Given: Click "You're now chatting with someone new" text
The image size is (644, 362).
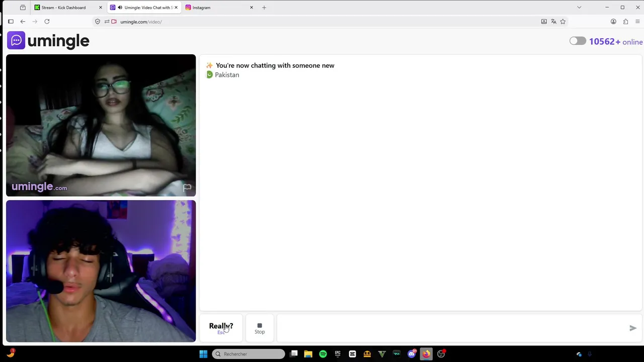Looking at the screenshot, I should pos(275,65).
